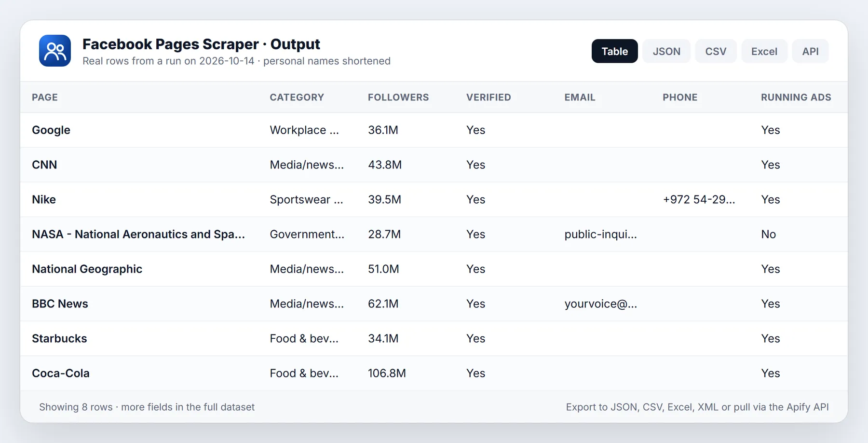This screenshot has width=868, height=443.
Task: Open the API tab
Action: [810, 51]
